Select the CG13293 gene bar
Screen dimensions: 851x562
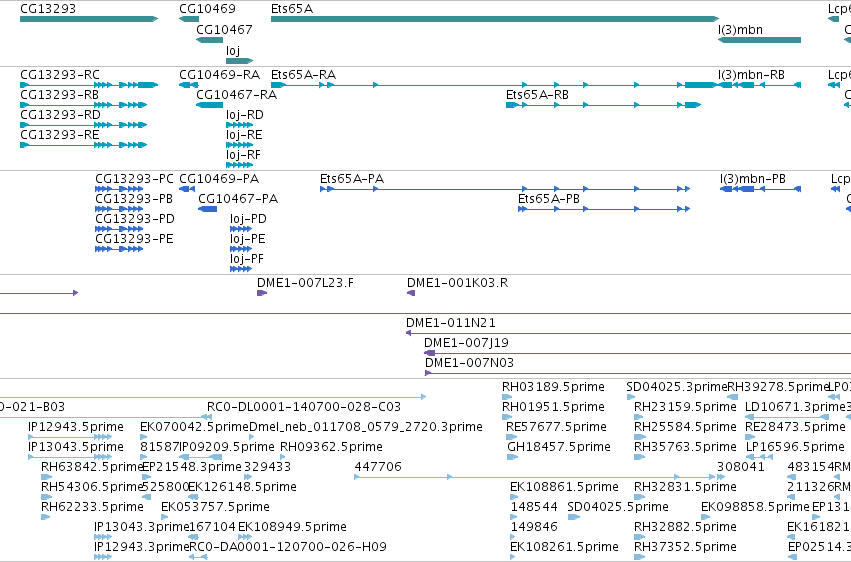tap(88, 19)
